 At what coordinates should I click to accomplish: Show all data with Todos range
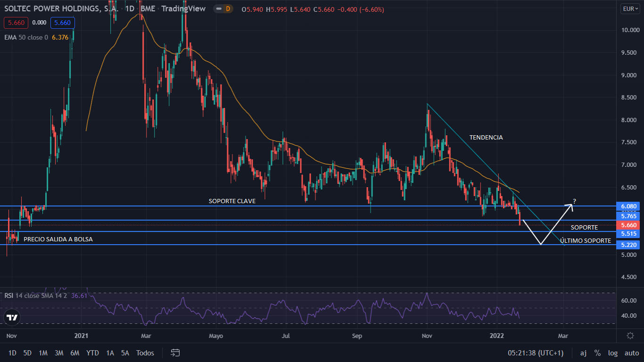click(145, 353)
